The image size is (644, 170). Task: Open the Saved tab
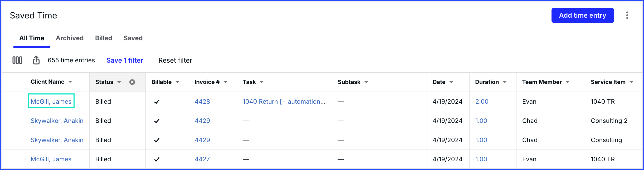pos(133,38)
